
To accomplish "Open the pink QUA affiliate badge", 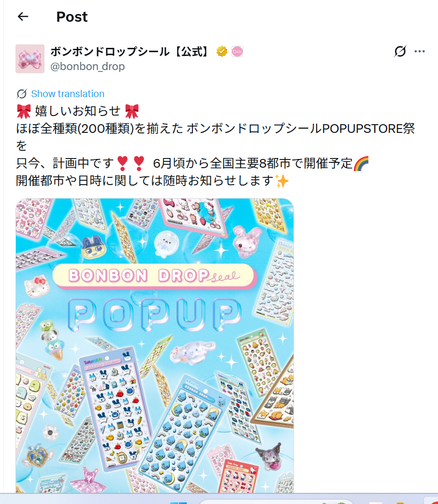I will 237,51.
